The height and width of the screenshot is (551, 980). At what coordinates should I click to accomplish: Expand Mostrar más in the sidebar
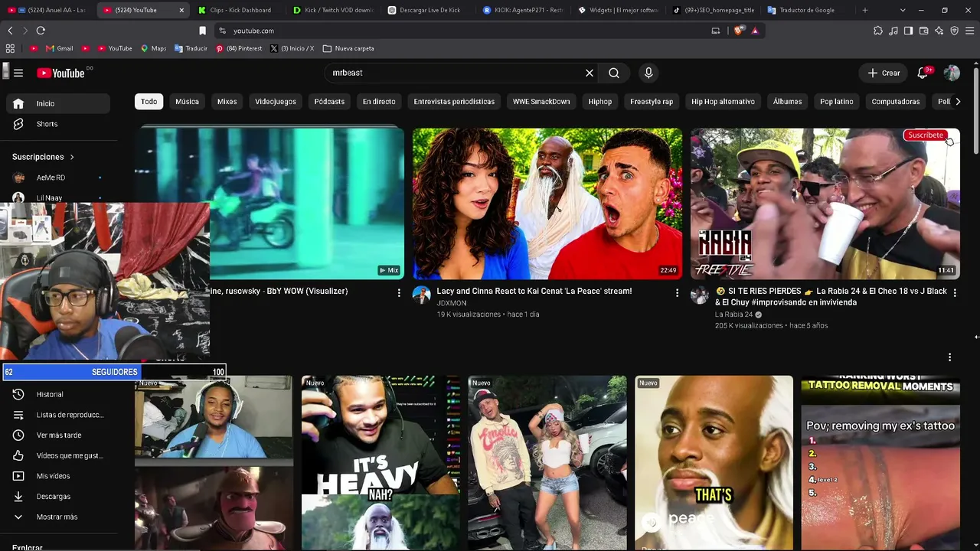[x=58, y=517]
